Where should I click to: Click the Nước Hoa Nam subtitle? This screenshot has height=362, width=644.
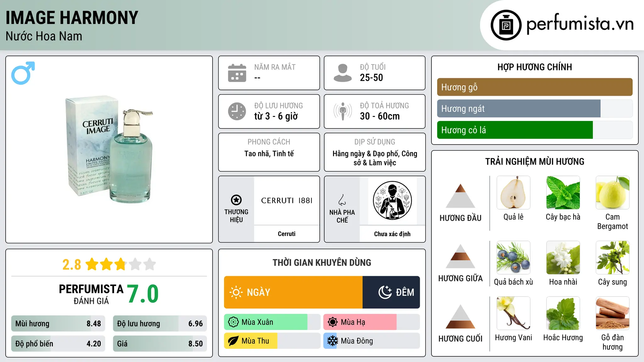point(44,36)
